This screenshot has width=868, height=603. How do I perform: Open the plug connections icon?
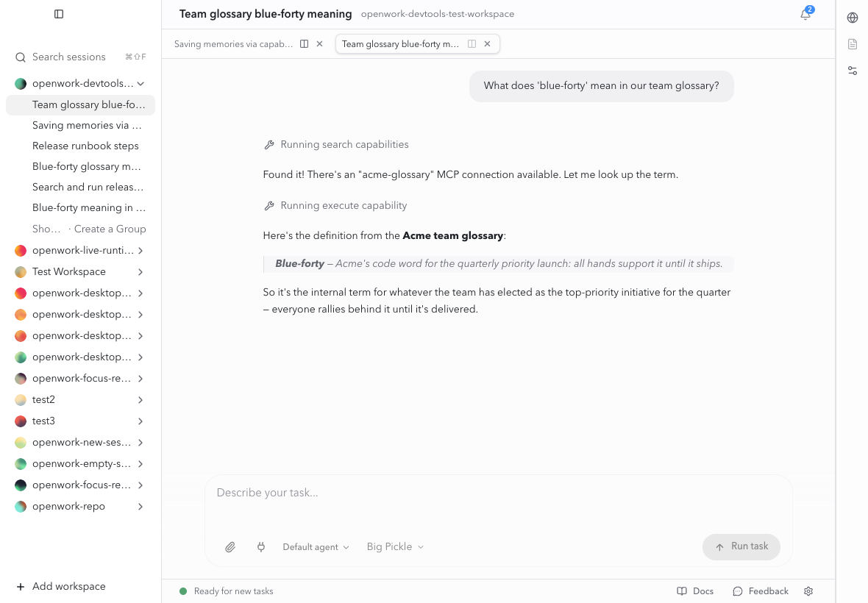pos(260,547)
